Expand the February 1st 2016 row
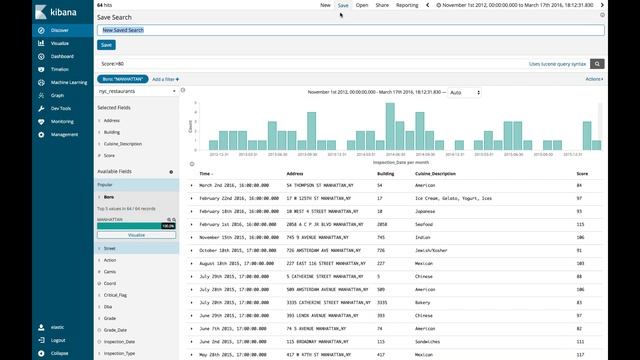The height and width of the screenshot is (360, 640). (x=191, y=224)
